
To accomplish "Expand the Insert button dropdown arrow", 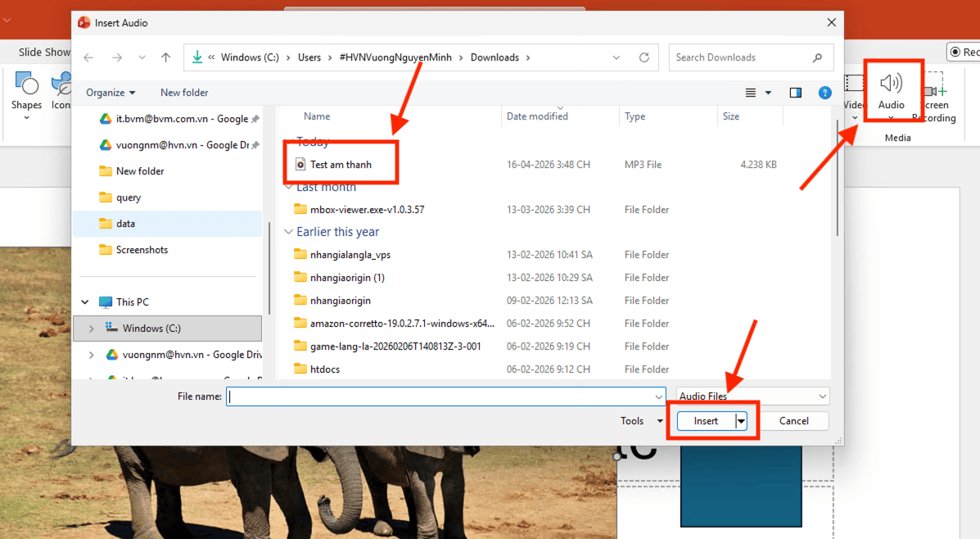I will tap(741, 421).
